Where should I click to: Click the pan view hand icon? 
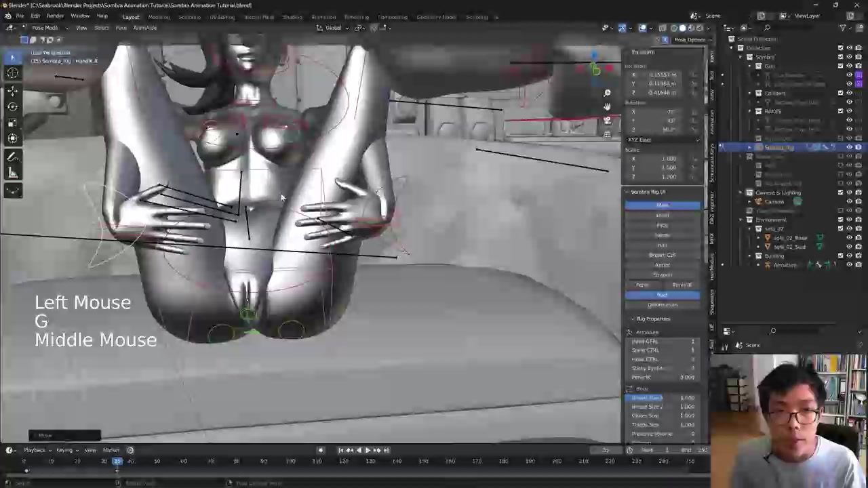point(607,107)
